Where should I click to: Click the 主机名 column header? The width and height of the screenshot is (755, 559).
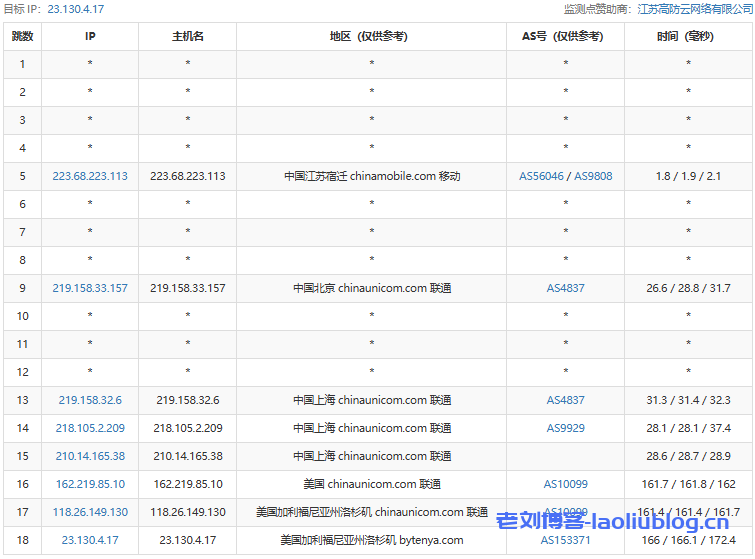[188, 37]
